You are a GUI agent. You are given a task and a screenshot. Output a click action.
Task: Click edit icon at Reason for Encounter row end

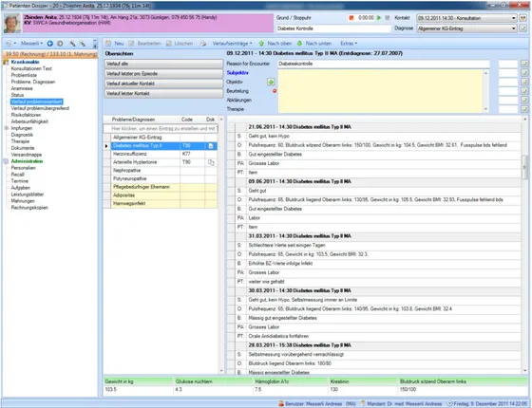(524, 64)
